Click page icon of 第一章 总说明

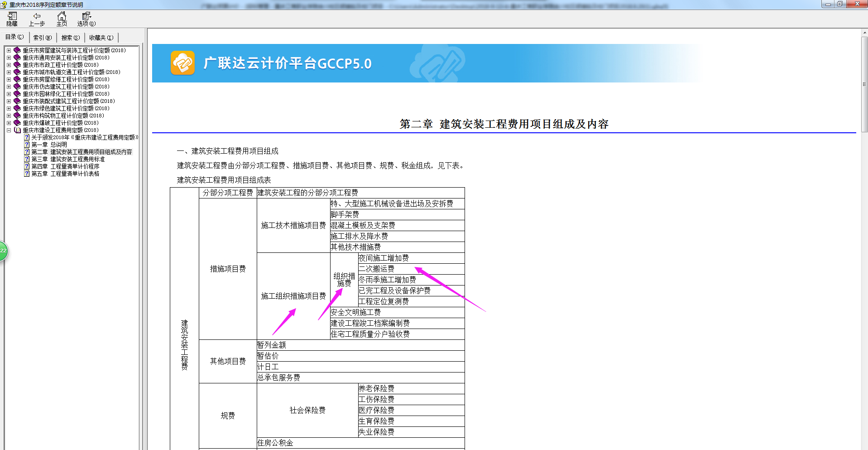coord(27,145)
